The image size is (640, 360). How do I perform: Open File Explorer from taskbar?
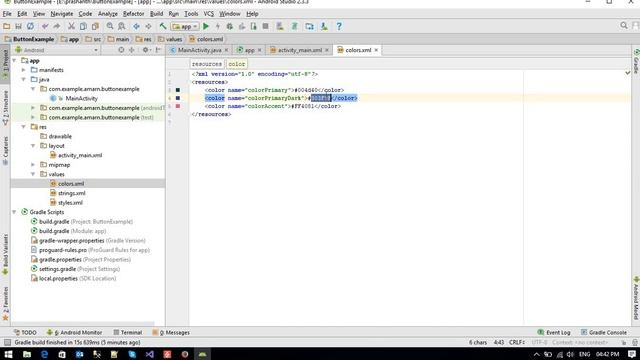[x=27, y=354]
